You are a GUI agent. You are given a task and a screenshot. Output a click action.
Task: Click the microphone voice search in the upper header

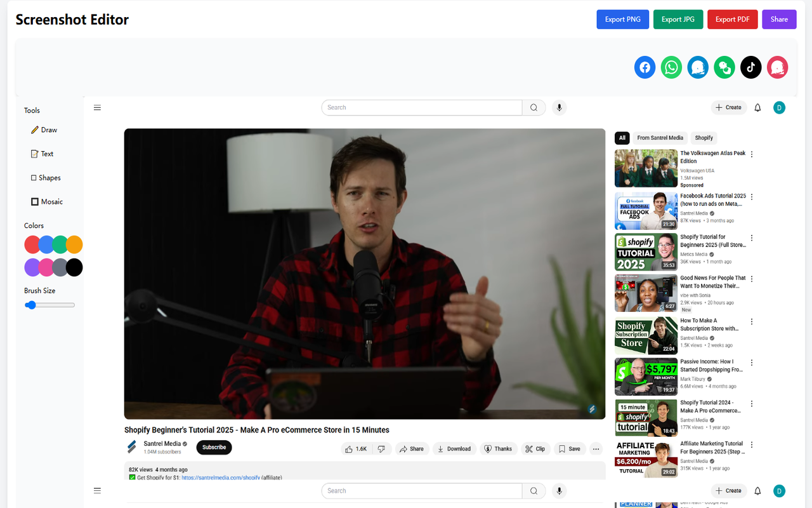(559, 107)
